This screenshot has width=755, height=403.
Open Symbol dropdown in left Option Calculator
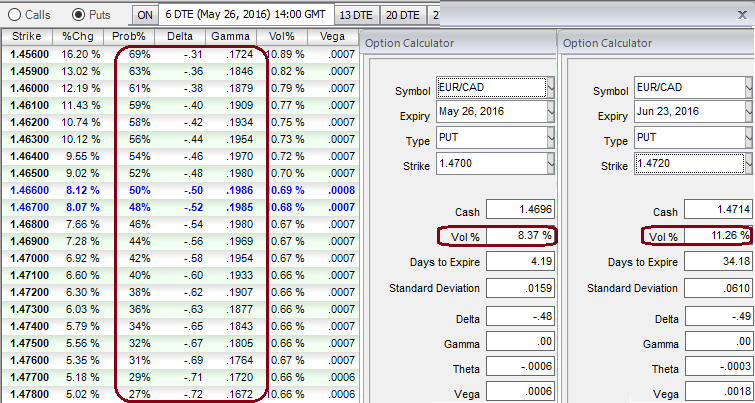pos(551,88)
